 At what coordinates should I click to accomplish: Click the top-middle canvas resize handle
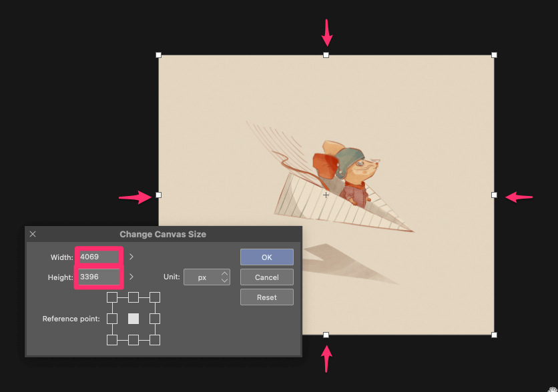point(326,55)
